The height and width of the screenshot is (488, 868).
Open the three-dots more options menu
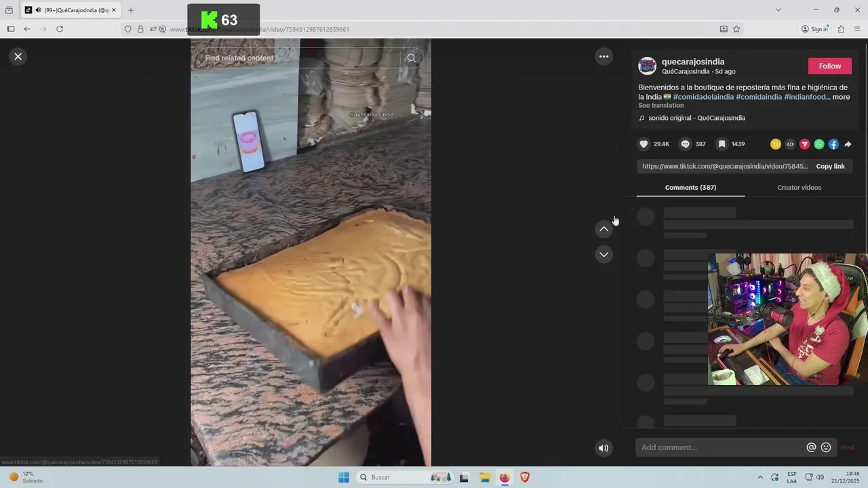click(x=604, y=56)
